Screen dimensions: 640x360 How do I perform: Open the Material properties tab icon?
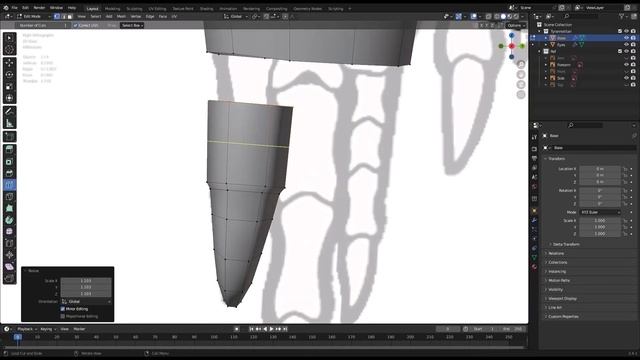tap(534, 267)
